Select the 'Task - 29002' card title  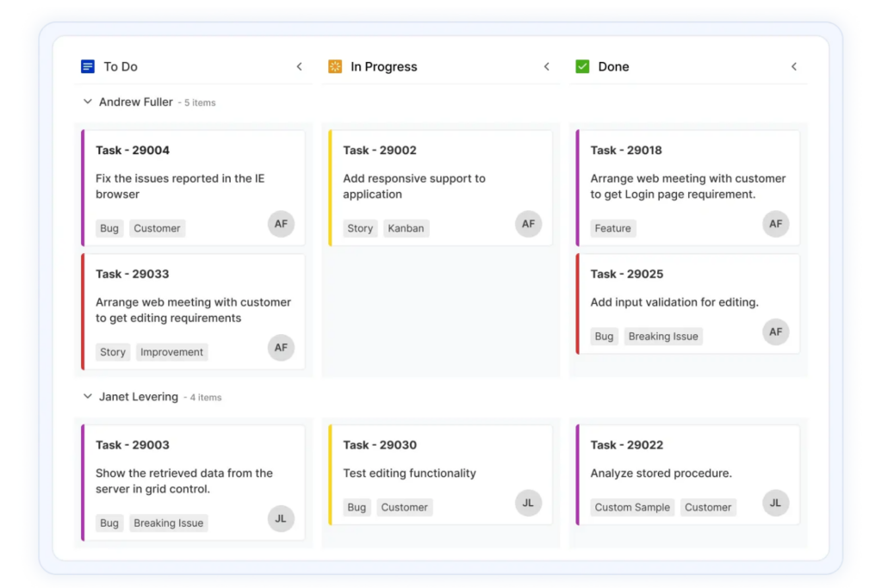(380, 150)
